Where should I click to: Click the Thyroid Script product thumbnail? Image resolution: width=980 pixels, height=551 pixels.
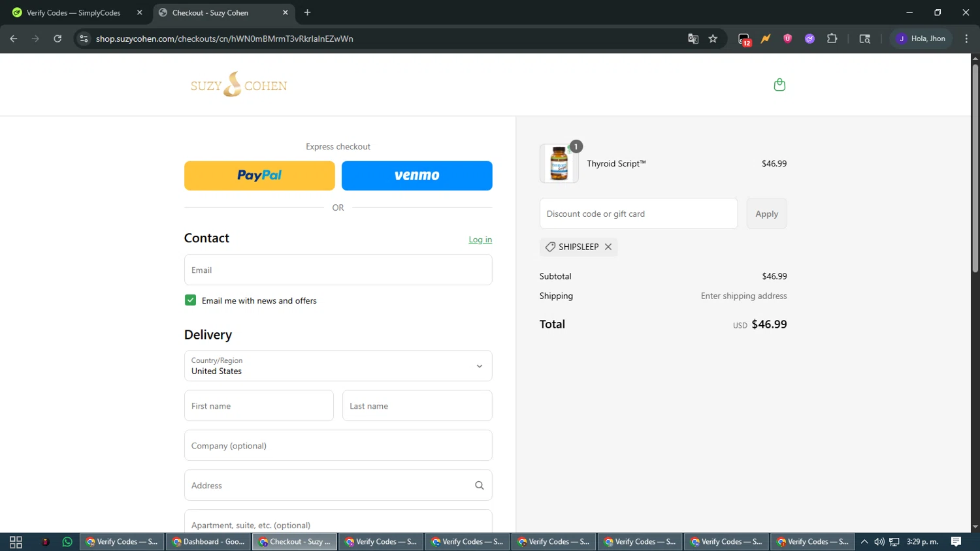tap(559, 163)
